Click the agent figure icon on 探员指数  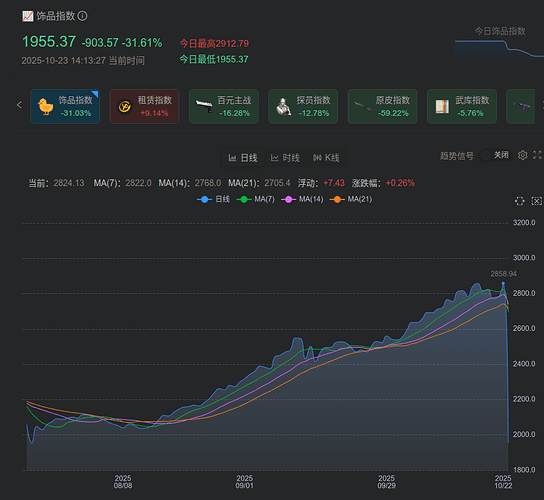[283, 107]
